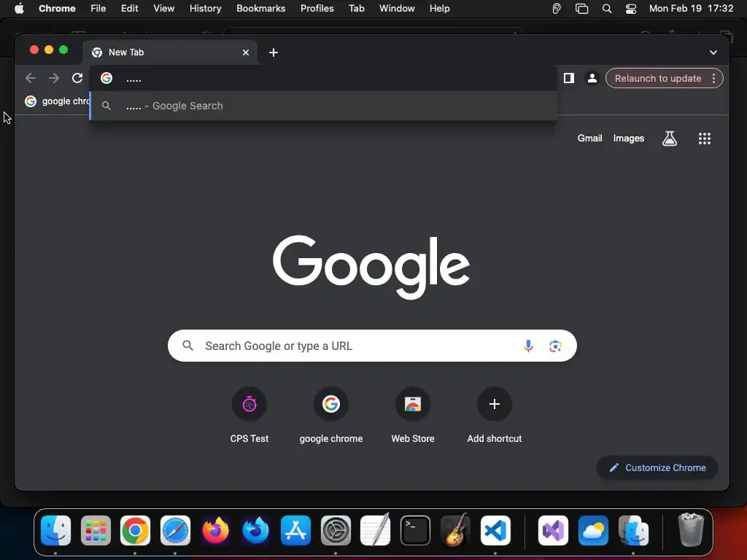
Task: Open the Chrome side panel icon
Action: pos(569,78)
